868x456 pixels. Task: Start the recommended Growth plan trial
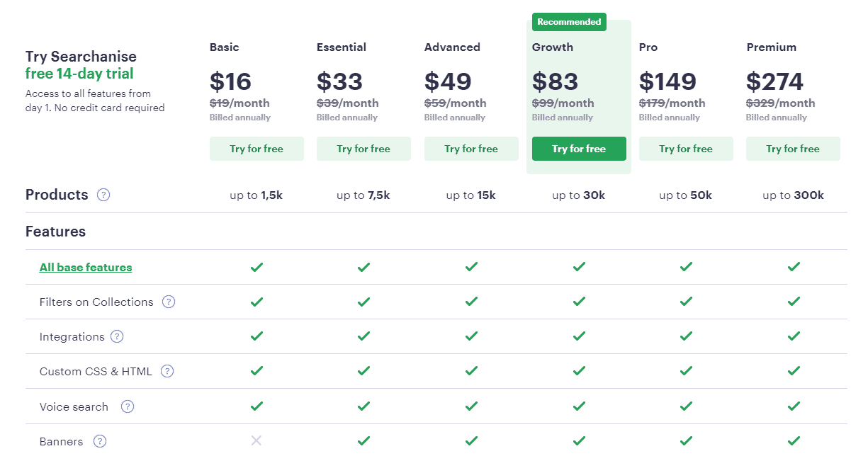pyautogui.click(x=579, y=149)
